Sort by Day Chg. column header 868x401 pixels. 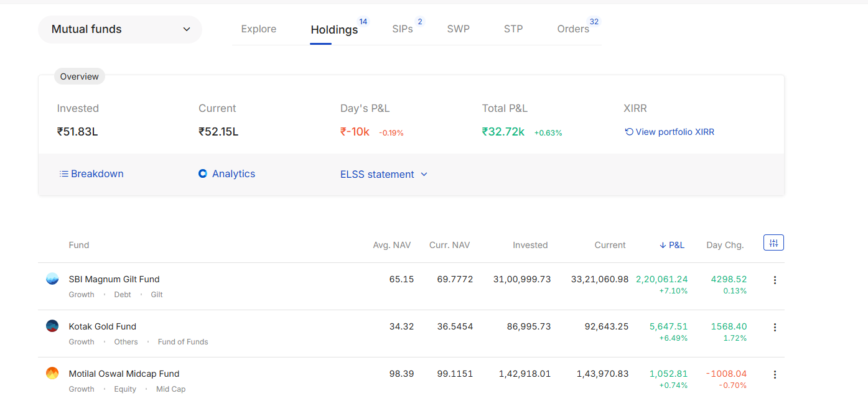725,245
